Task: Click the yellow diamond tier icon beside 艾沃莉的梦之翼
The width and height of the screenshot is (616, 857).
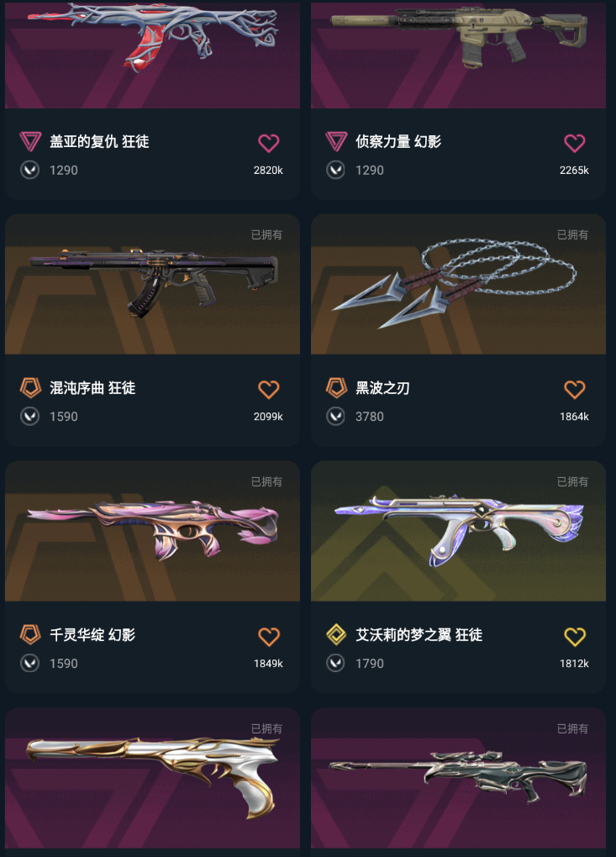Action: (x=336, y=634)
